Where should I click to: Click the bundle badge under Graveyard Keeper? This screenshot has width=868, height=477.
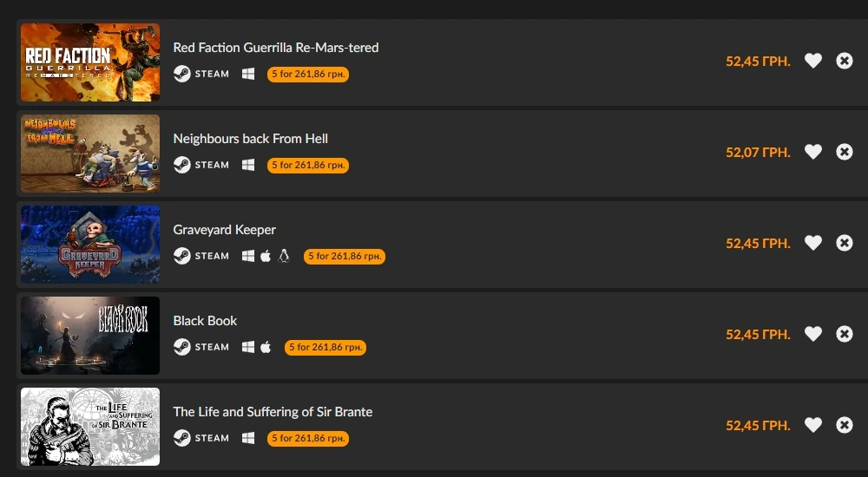[345, 256]
